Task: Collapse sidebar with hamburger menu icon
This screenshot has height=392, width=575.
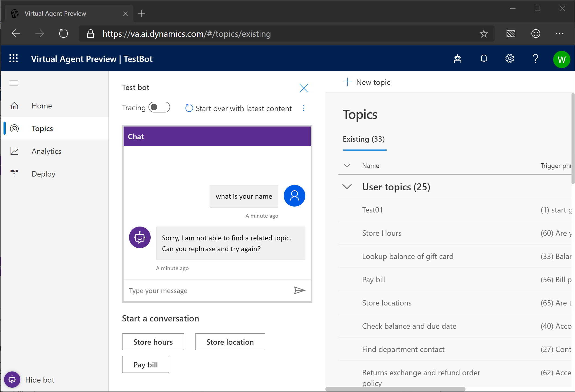Action: coord(14,83)
